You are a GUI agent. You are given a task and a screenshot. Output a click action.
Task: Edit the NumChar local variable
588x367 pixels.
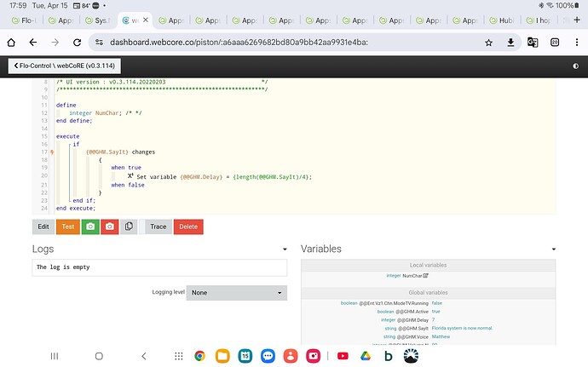tap(425, 276)
